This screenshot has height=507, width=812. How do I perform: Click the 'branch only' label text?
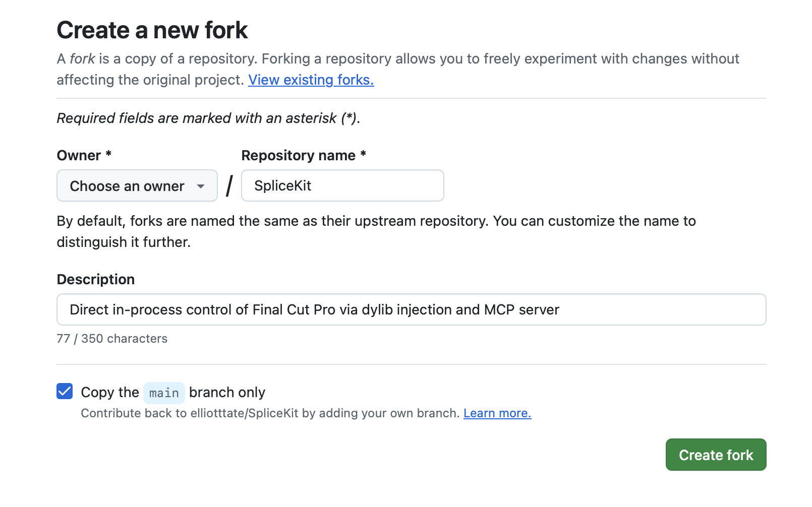(227, 393)
